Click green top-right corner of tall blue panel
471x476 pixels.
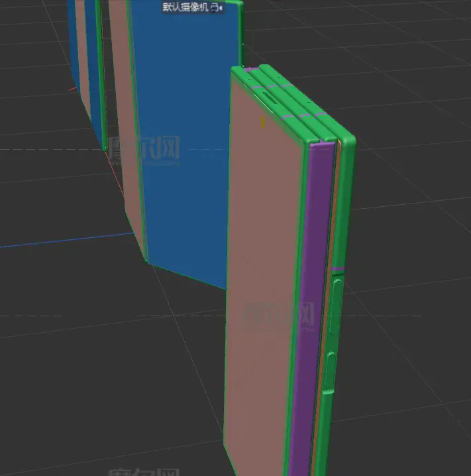[239, 7]
